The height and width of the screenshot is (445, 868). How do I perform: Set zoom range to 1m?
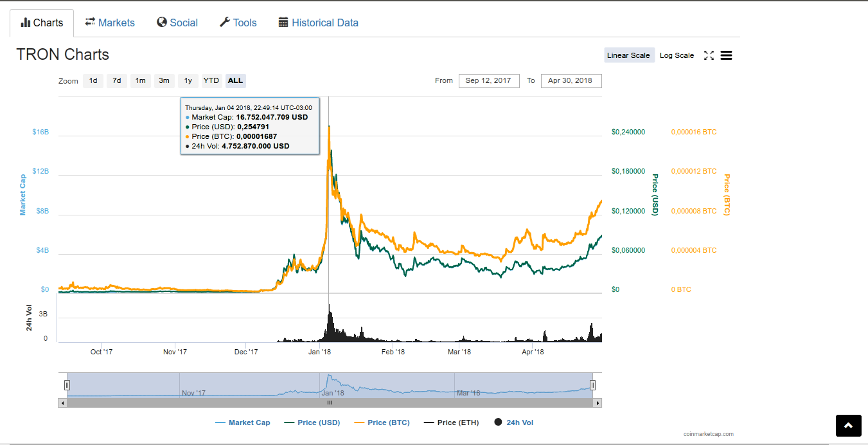(x=140, y=80)
